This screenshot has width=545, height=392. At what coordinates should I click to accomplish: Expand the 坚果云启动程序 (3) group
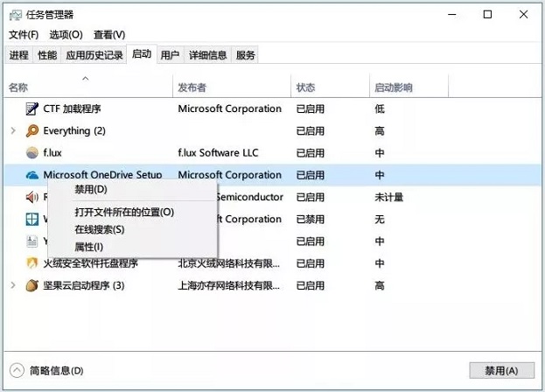click(x=12, y=285)
